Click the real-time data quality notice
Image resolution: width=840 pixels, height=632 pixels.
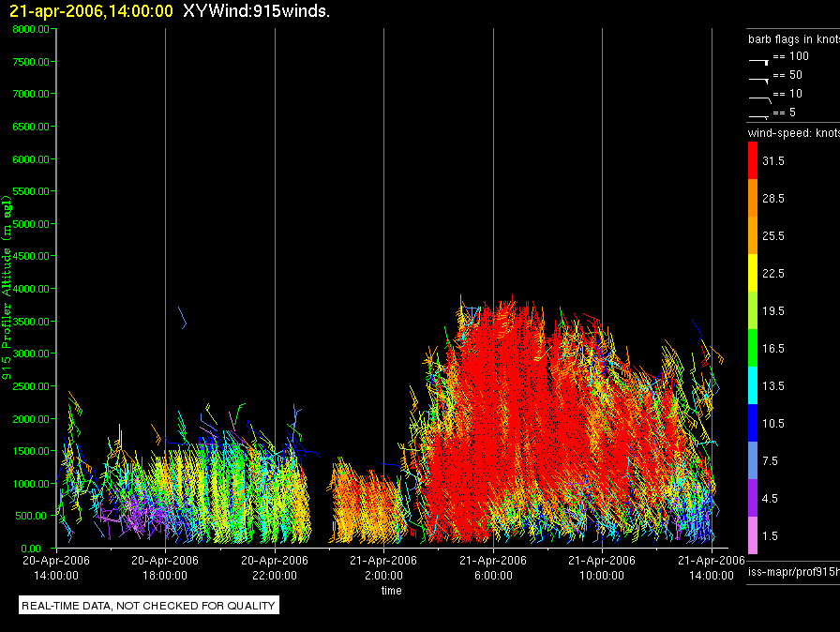tap(148, 605)
